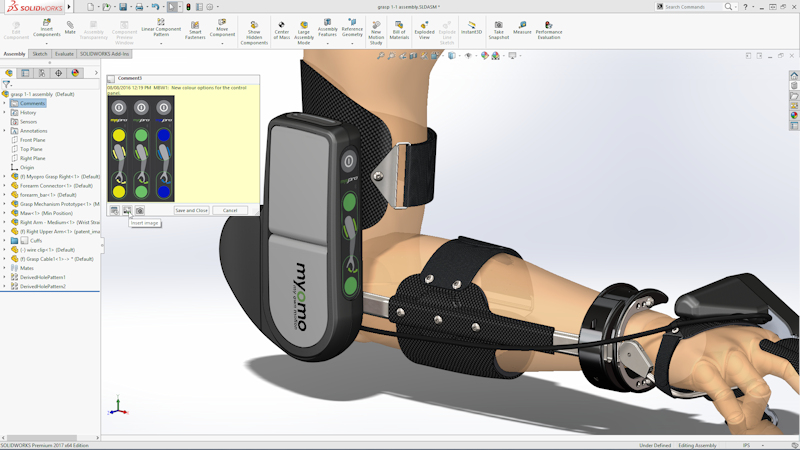Image resolution: width=800 pixels, height=450 pixels.
Task: Run Performance Evaluation
Action: point(549,31)
